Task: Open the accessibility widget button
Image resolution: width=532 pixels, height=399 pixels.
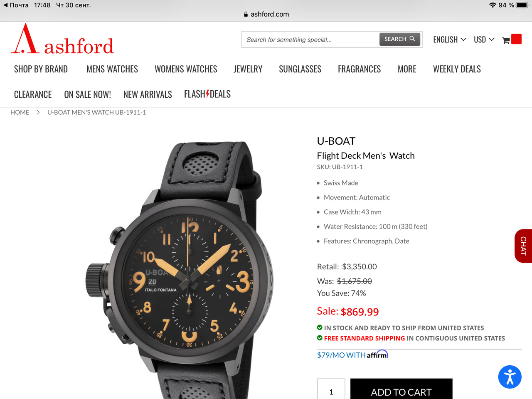Action: click(510, 377)
